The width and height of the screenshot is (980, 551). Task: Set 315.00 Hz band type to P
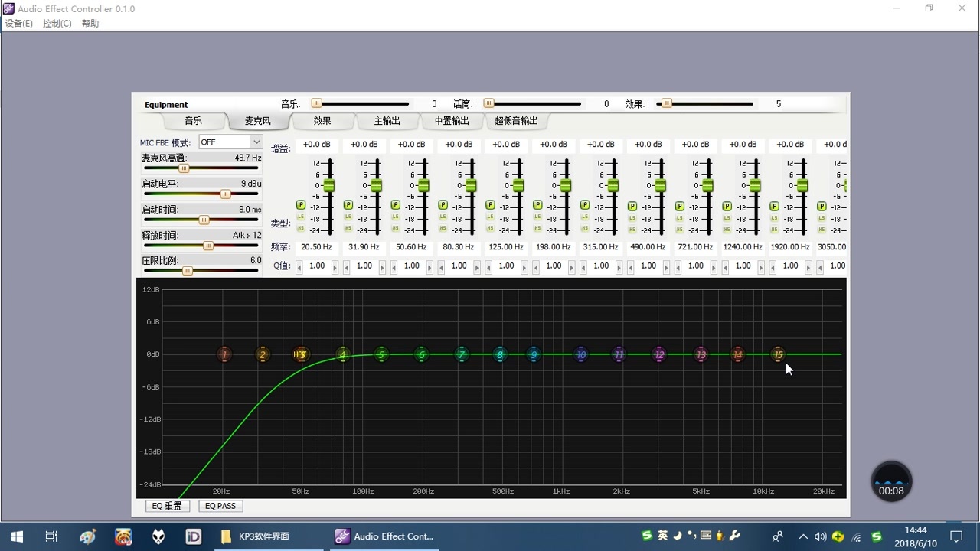click(x=585, y=205)
